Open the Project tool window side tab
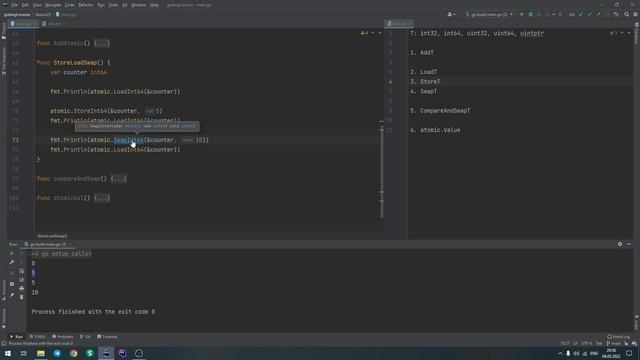The height and width of the screenshot is (360, 640). [4, 31]
